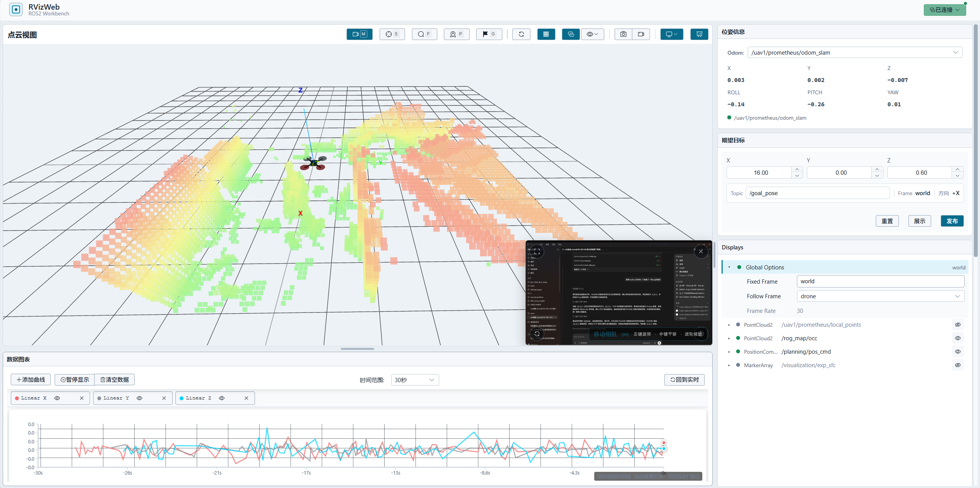Activate the move camera (M) tool
Image resolution: width=980 pixels, height=488 pixels.
coord(359,34)
